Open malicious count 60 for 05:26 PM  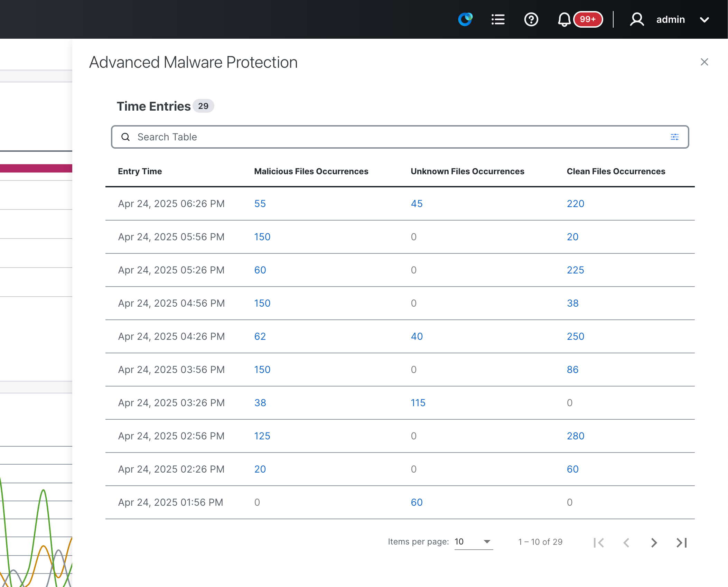point(260,270)
